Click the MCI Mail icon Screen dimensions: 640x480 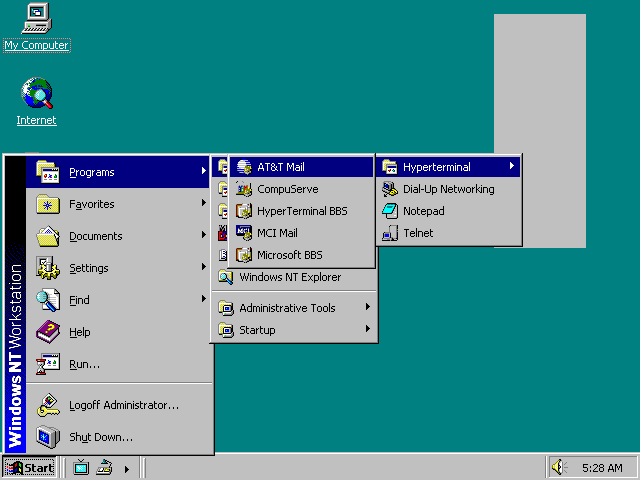coord(244,233)
